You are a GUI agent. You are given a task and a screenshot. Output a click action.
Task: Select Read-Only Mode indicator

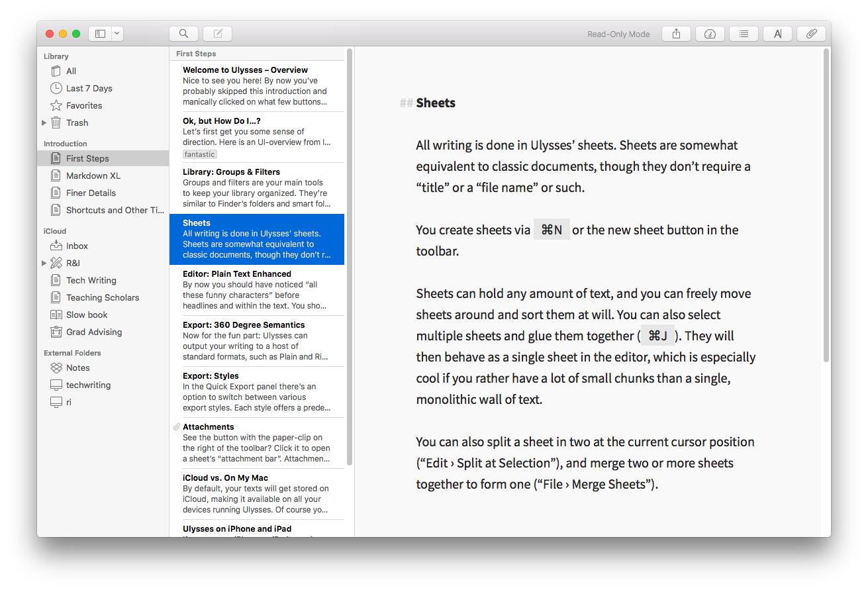tap(618, 34)
